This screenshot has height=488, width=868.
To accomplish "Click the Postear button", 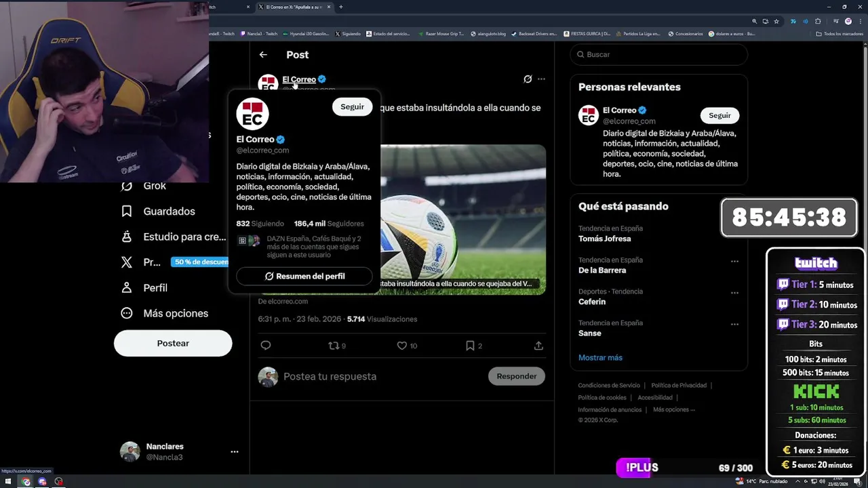I will 173,343.
